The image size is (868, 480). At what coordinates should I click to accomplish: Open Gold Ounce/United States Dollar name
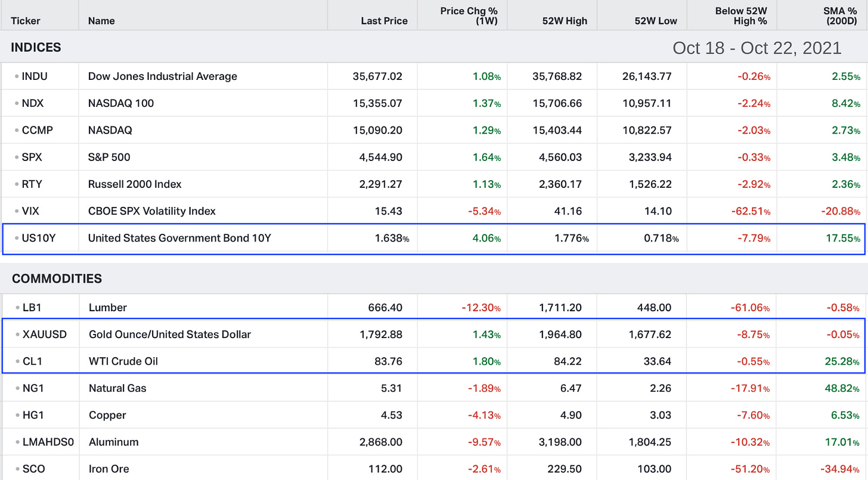(169, 335)
